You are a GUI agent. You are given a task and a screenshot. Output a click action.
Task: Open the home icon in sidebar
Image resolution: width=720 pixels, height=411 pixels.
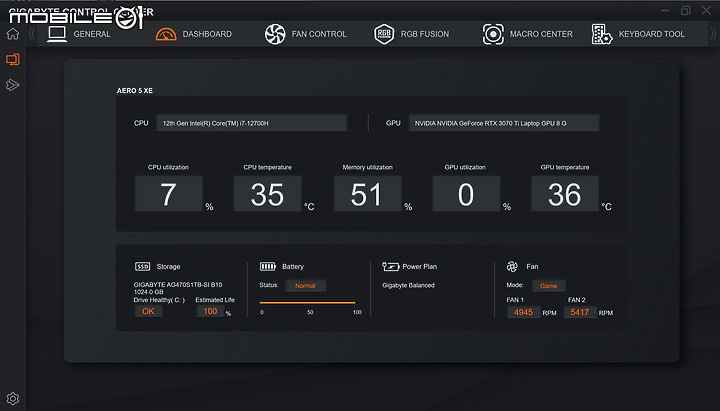click(13, 34)
